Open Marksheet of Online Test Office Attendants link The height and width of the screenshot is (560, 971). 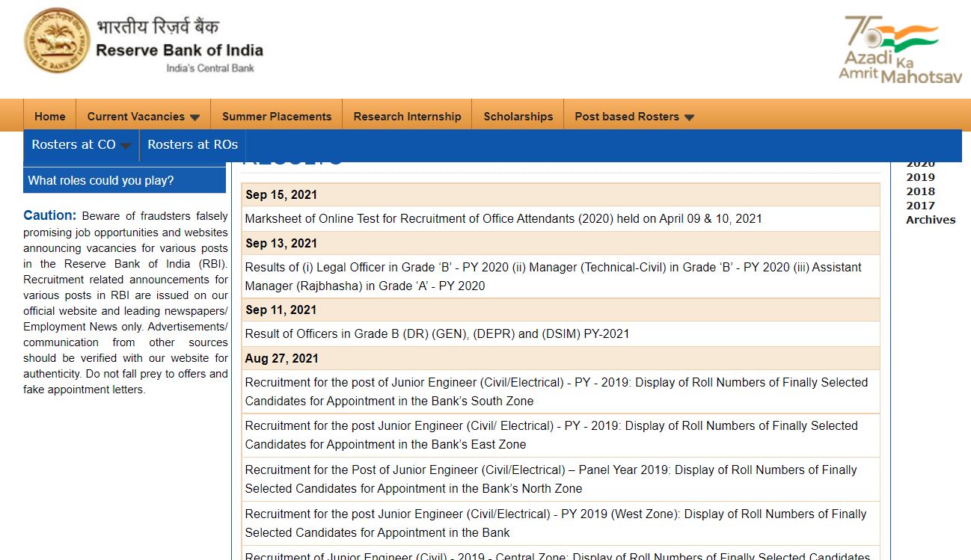click(x=503, y=218)
